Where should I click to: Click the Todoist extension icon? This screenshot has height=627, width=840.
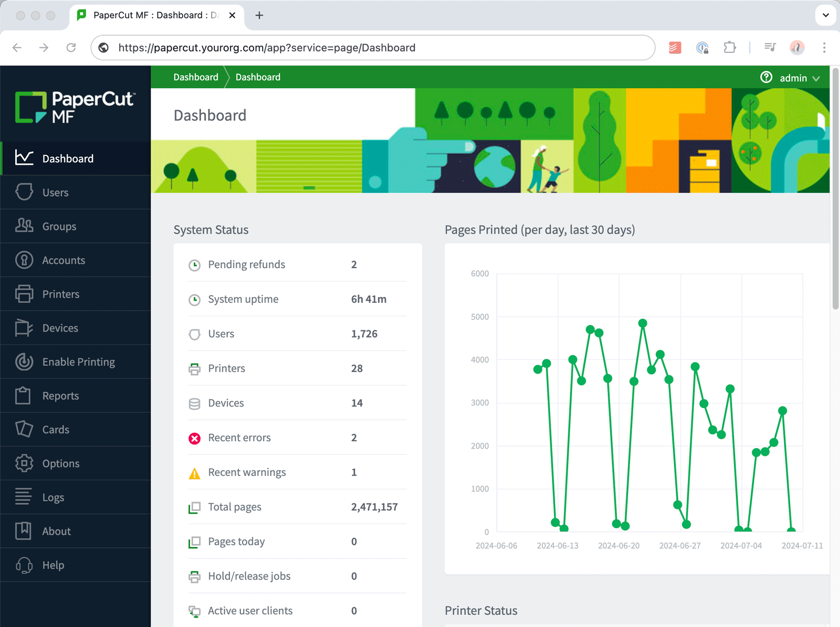(x=675, y=48)
